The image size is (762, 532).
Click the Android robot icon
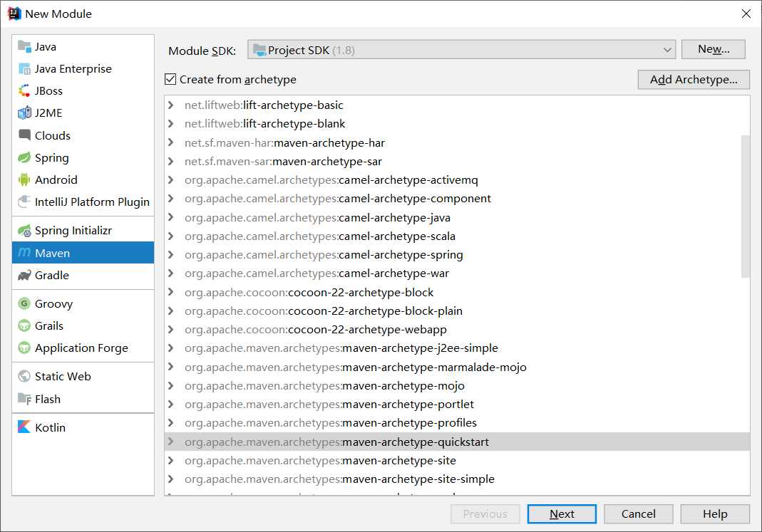pyautogui.click(x=24, y=179)
